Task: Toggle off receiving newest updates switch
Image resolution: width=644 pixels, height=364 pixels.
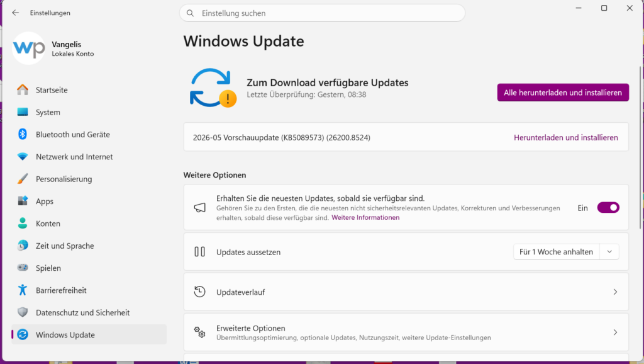Action: [608, 208]
